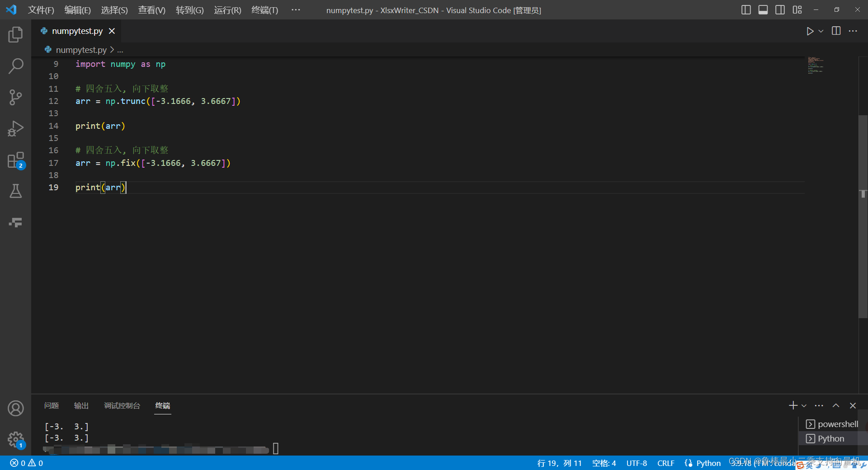
Task: Click the np.trunc code line 12
Action: click(x=158, y=101)
